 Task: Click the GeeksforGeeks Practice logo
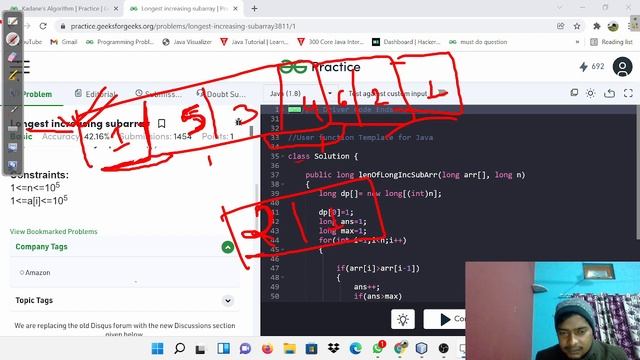(x=320, y=67)
